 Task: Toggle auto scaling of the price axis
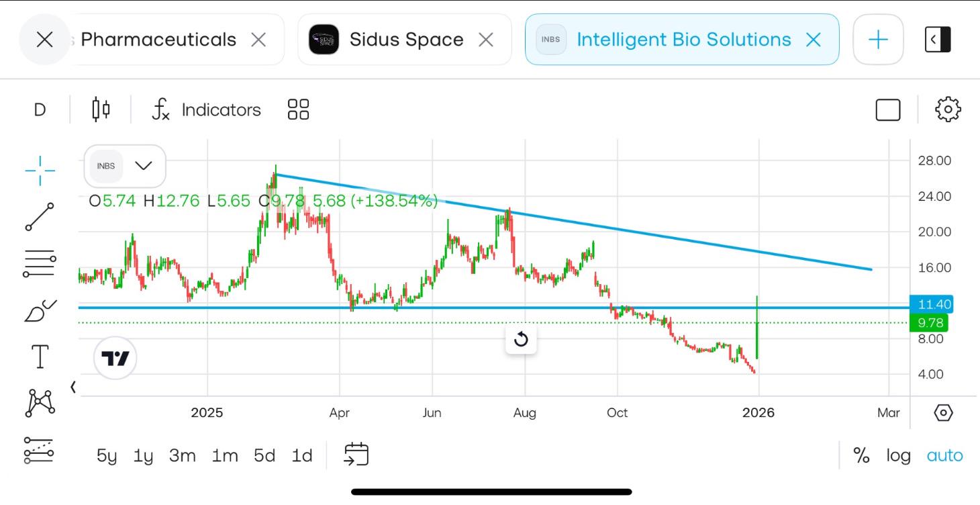pyautogui.click(x=944, y=455)
